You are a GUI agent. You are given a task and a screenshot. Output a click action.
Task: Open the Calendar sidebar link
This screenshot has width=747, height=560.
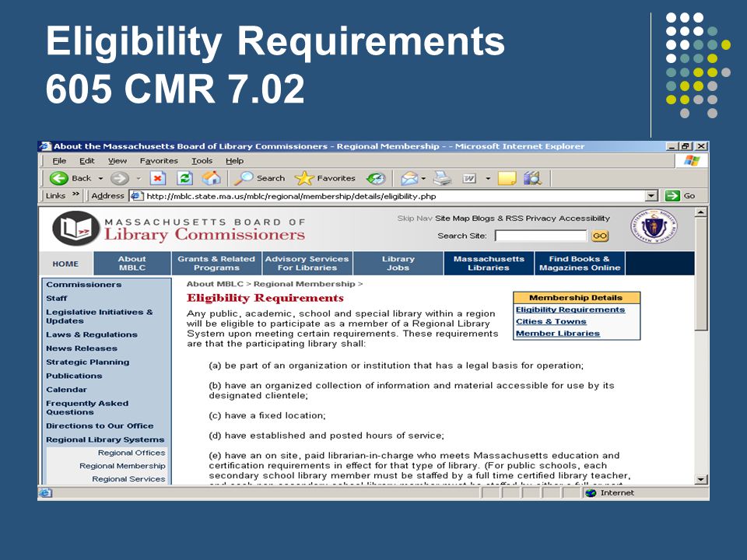66,390
